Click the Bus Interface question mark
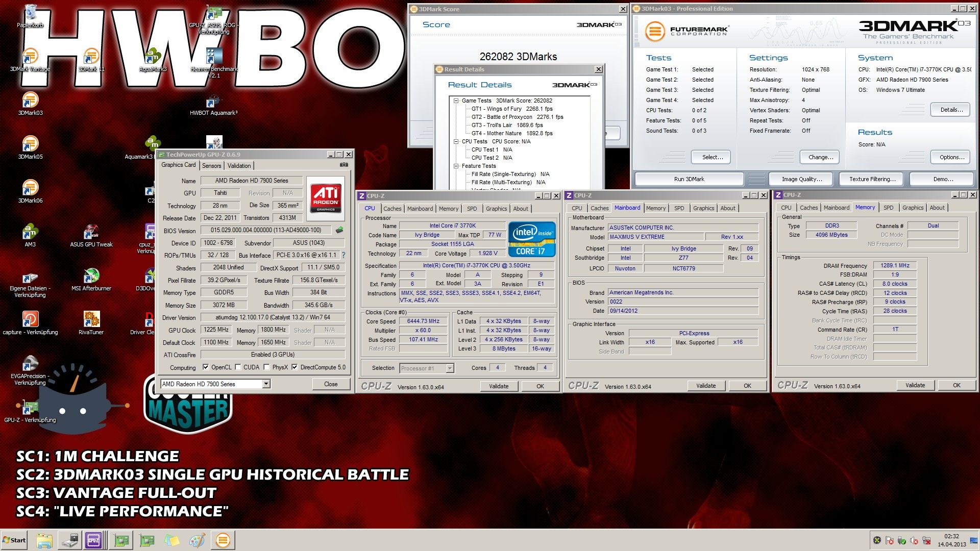The width and height of the screenshot is (980, 551). tap(344, 255)
